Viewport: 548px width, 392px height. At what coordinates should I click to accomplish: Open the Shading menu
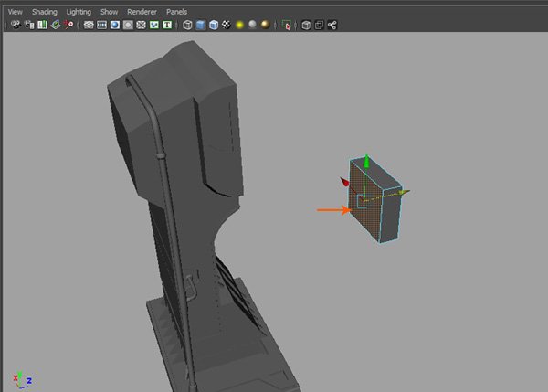45,12
